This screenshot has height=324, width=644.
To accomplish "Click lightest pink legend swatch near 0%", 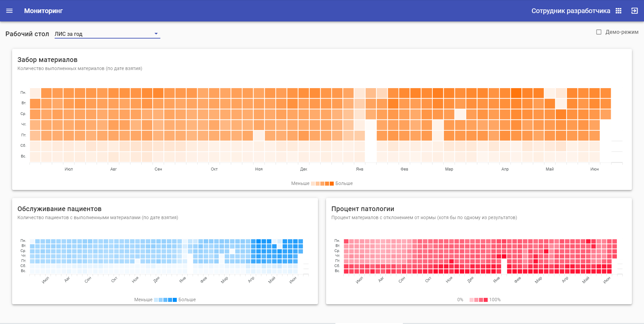I will click(472, 300).
